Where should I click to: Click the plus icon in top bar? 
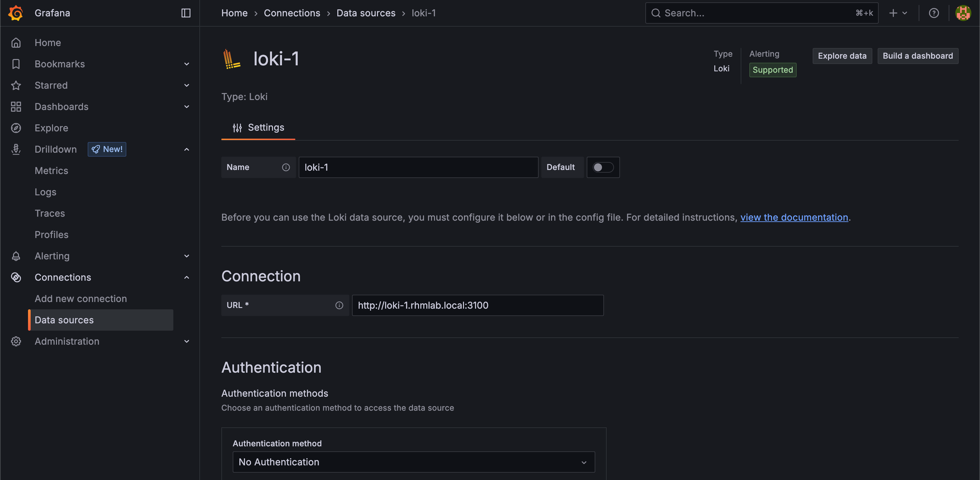pyautogui.click(x=893, y=13)
